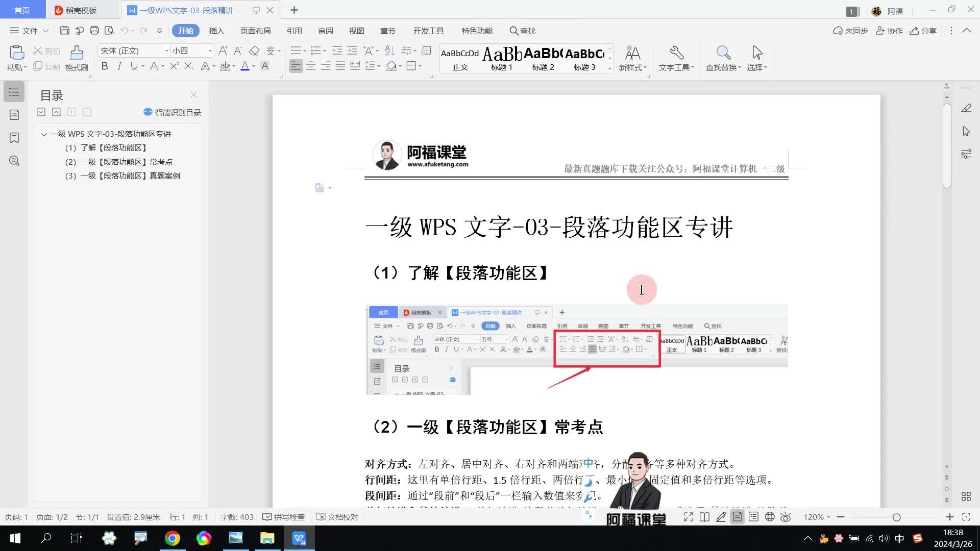Open the 页面布局 ribbon tab
Screen dimensions: 980x551
point(255,31)
